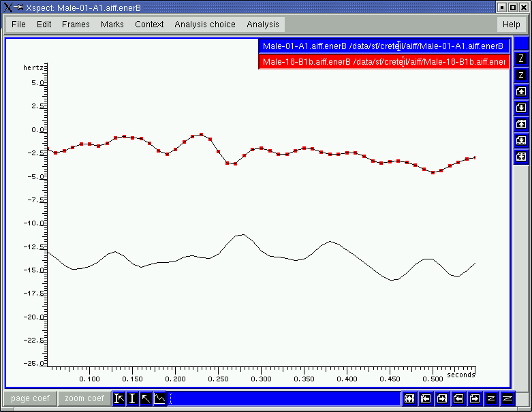Click the 0.250 tick label on time axis
This screenshot has height=412, width=532.
[x=218, y=379]
